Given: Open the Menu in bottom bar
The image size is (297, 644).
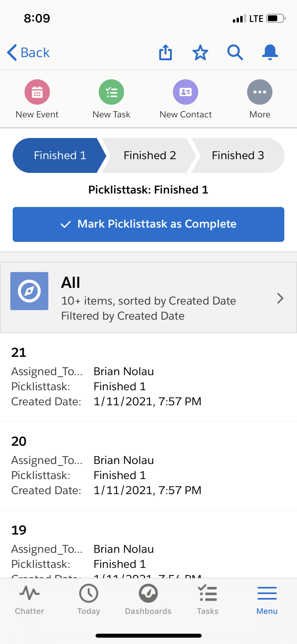Looking at the screenshot, I should [267, 599].
